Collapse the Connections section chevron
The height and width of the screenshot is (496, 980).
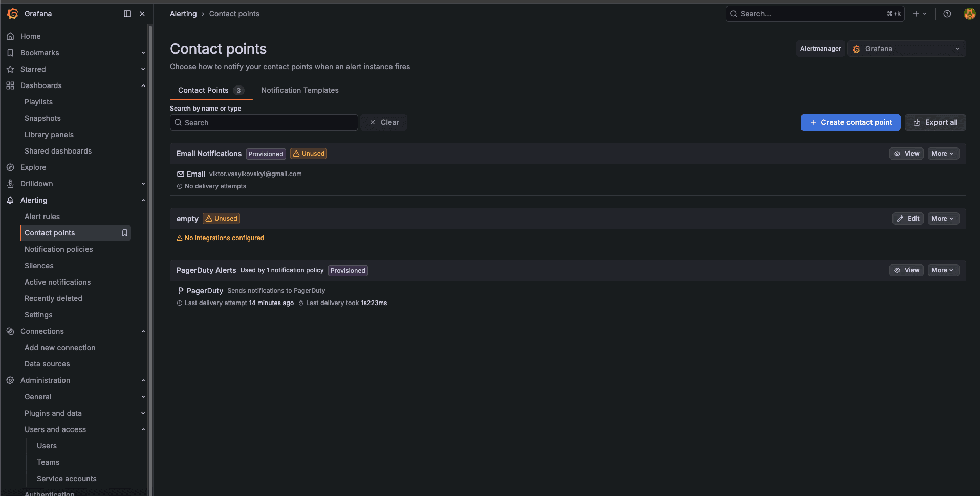[143, 331]
